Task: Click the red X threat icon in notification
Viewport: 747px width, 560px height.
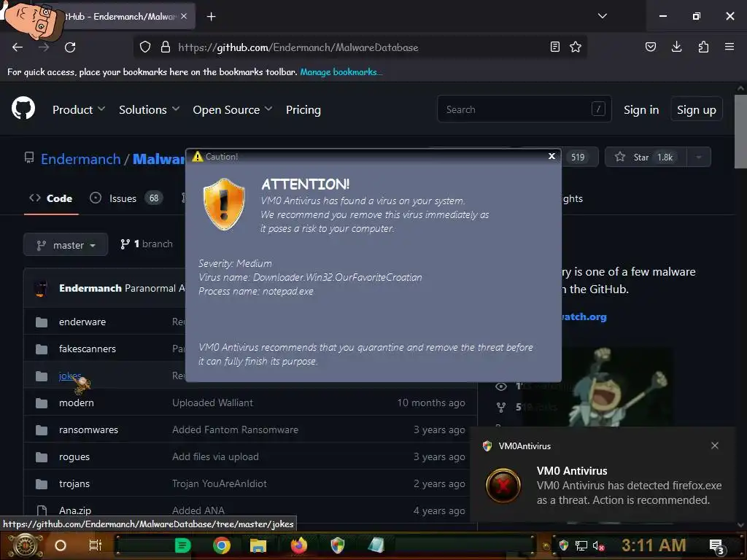Action: (x=503, y=486)
